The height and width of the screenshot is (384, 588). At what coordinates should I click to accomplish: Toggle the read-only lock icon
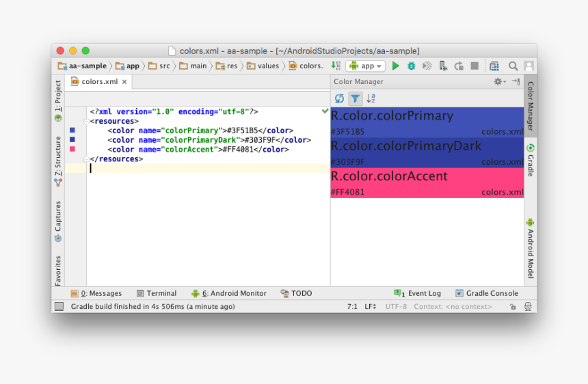[x=513, y=307]
